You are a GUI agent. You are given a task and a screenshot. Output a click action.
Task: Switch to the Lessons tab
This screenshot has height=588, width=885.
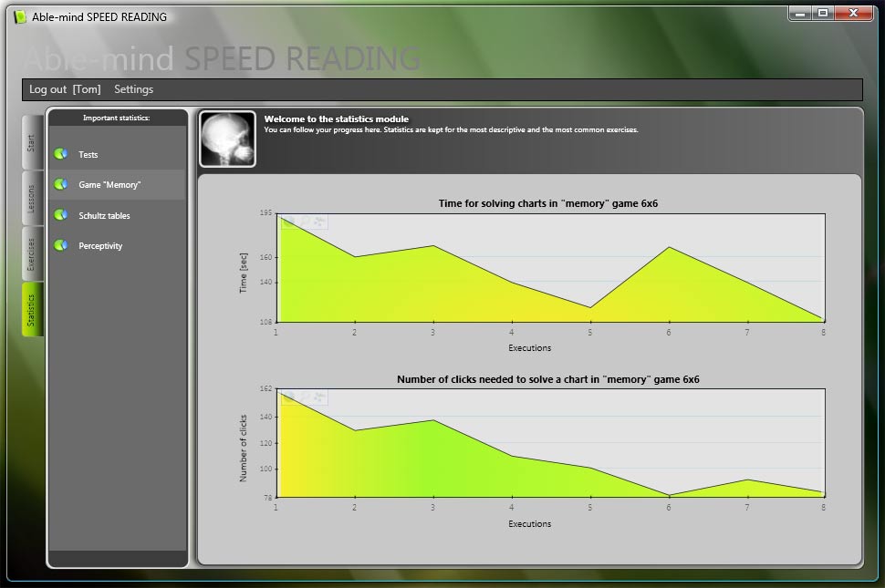(x=32, y=199)
